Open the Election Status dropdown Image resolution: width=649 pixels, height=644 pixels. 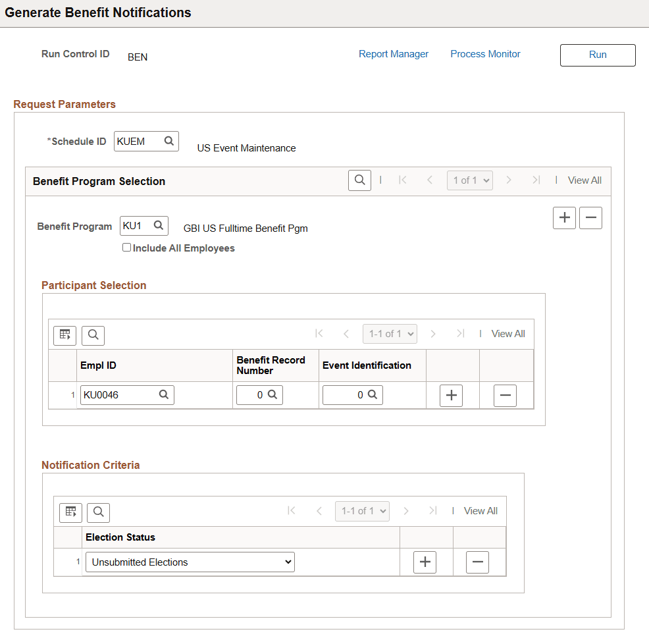[x=190, y=562]
